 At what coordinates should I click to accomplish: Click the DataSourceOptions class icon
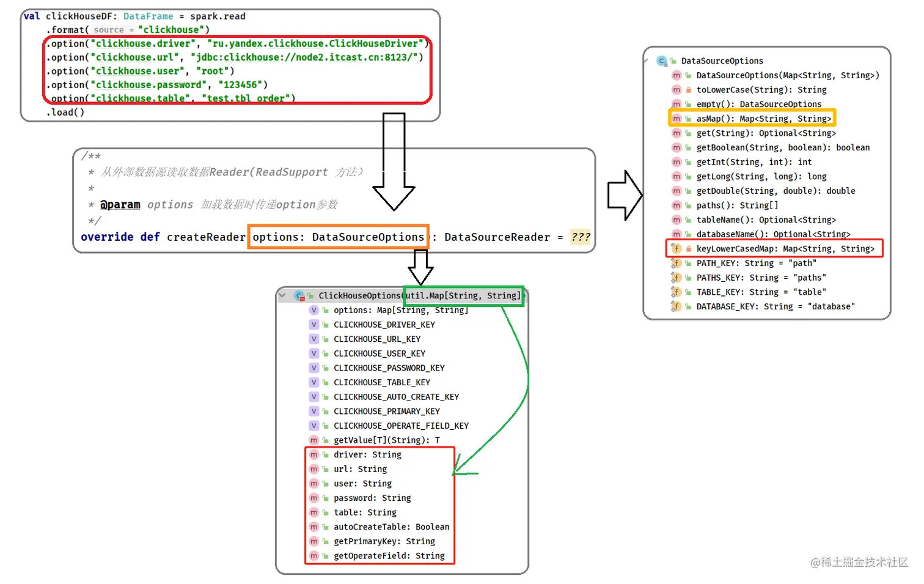662,61
